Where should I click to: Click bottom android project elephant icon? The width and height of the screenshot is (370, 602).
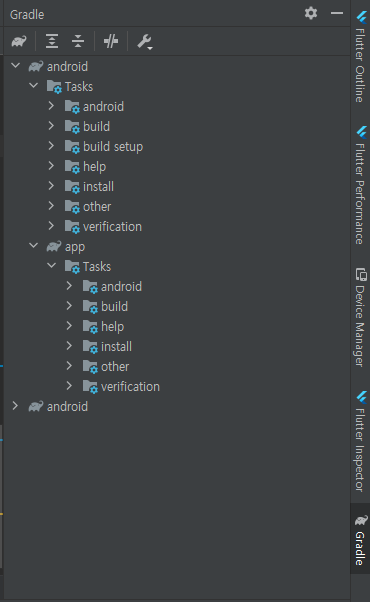point(36,407)
